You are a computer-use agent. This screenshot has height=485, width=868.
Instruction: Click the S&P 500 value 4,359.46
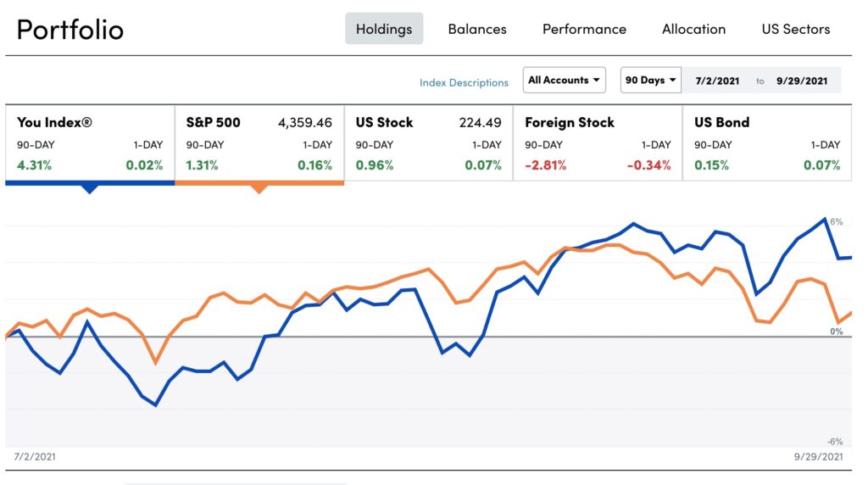(304, 122)
